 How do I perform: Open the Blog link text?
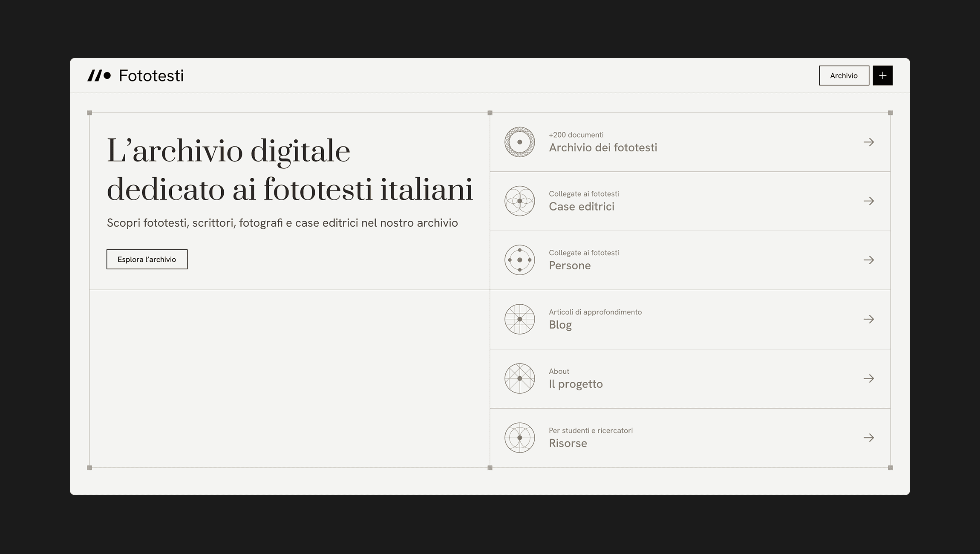pos(560,325)
